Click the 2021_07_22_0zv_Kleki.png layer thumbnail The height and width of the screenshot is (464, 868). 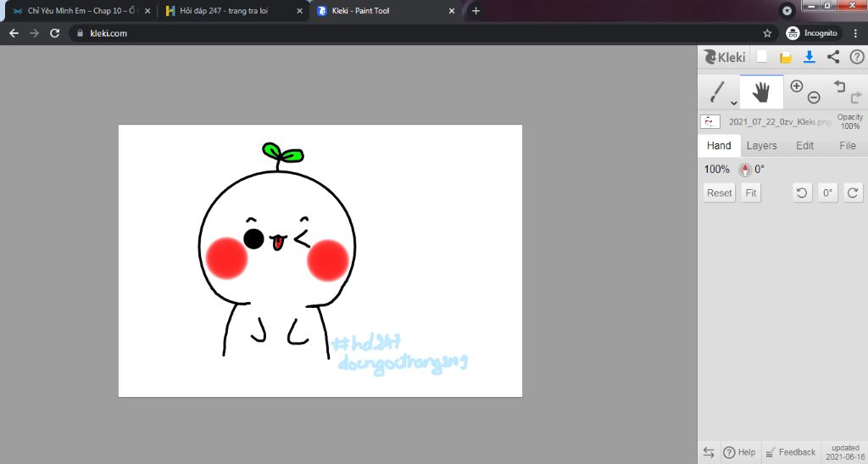click(710, 121)
